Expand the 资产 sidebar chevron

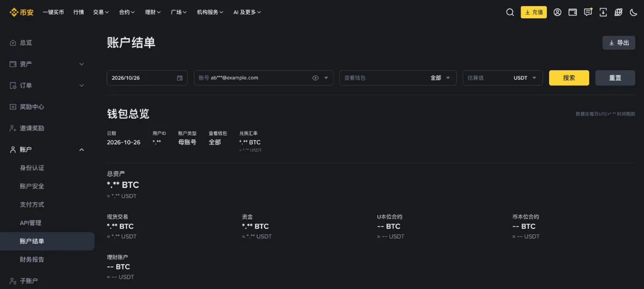click(82, 64)
